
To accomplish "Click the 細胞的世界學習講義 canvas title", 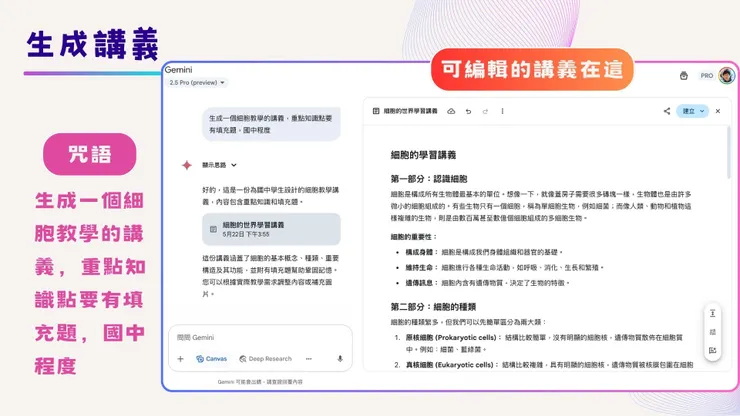I will [410, 111].
